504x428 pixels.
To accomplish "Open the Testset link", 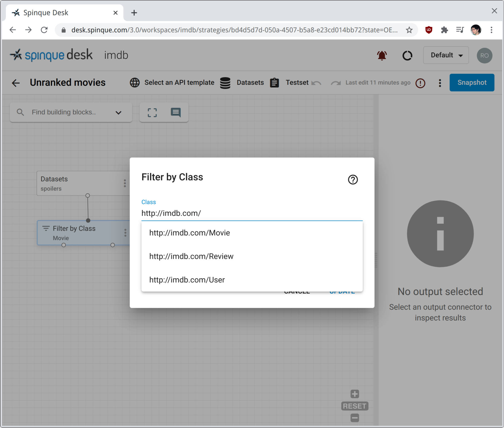I will tap(297, 83).
